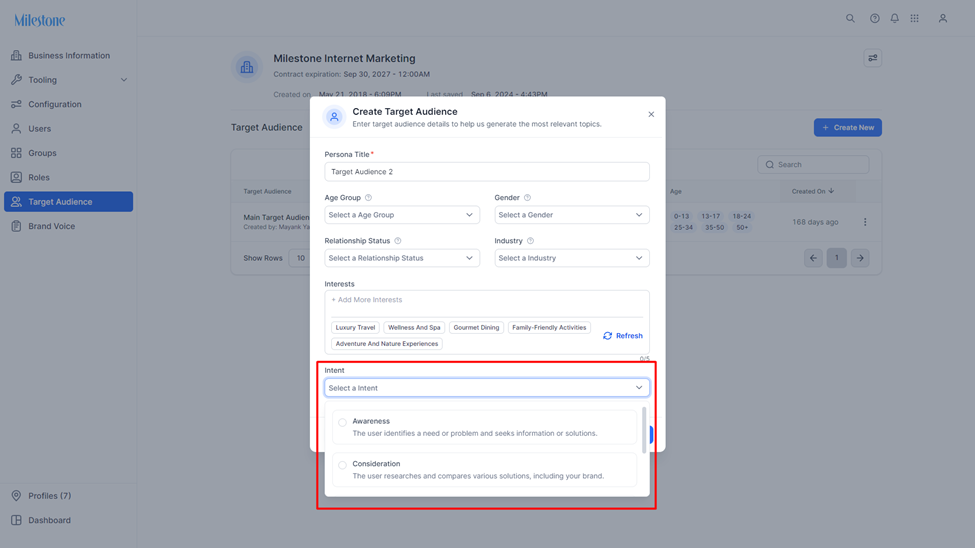This screenshot has width=975, height=548.
Task: Open the notifications bell
Action: 895,19
